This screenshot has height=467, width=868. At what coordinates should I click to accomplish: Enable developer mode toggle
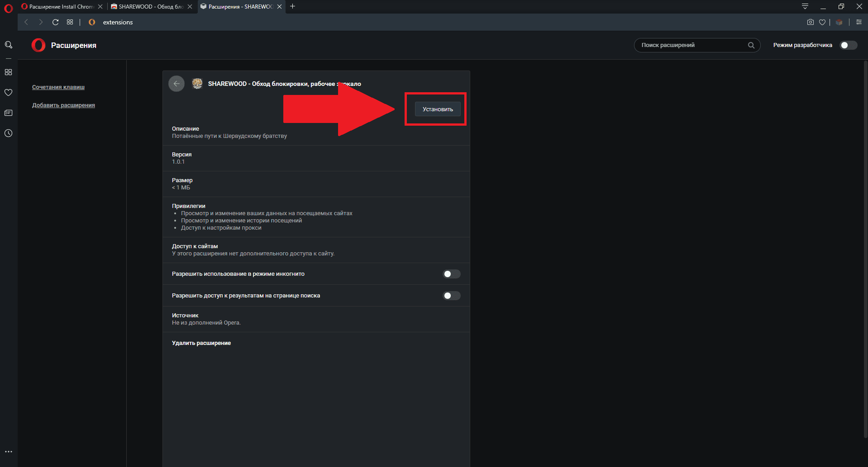pos(848,45)
